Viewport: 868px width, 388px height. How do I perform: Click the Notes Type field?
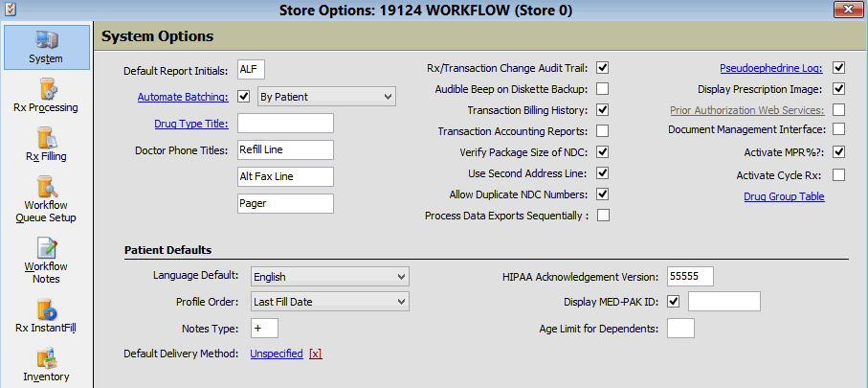264,328
